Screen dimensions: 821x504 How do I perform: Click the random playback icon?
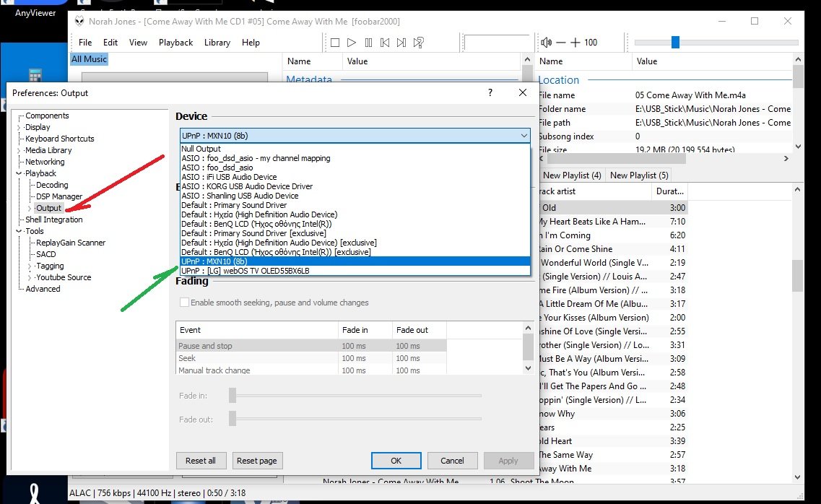(x=418, y=42)
